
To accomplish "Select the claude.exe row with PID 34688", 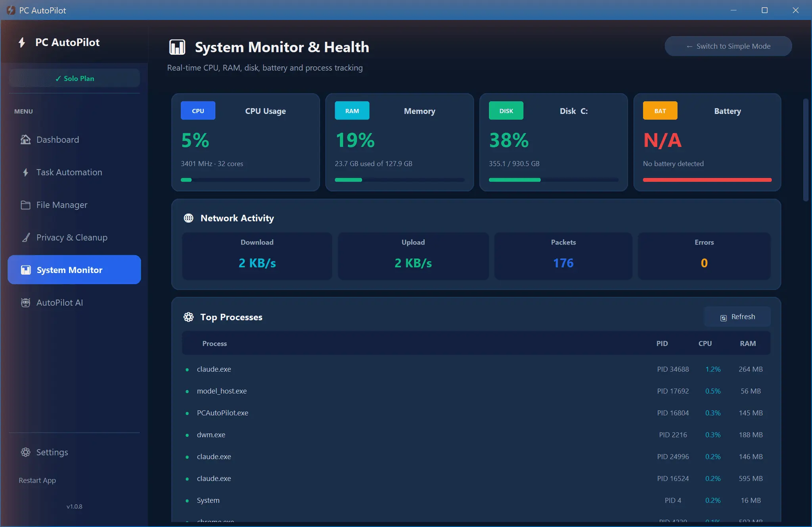I will (476, 369).
